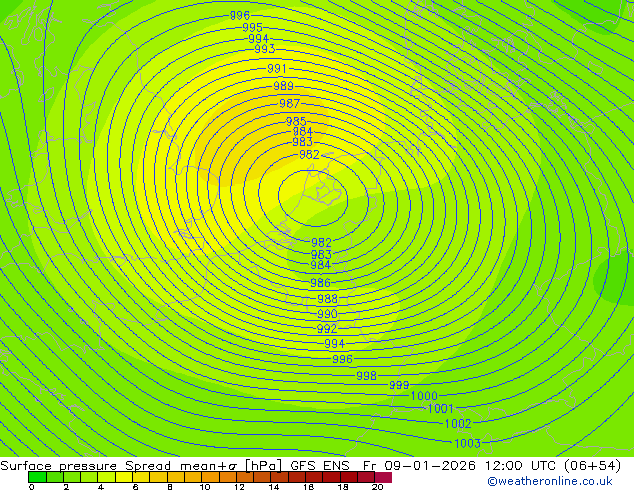
Task: Click the 1002 isobar label
Action: (458, 424)
